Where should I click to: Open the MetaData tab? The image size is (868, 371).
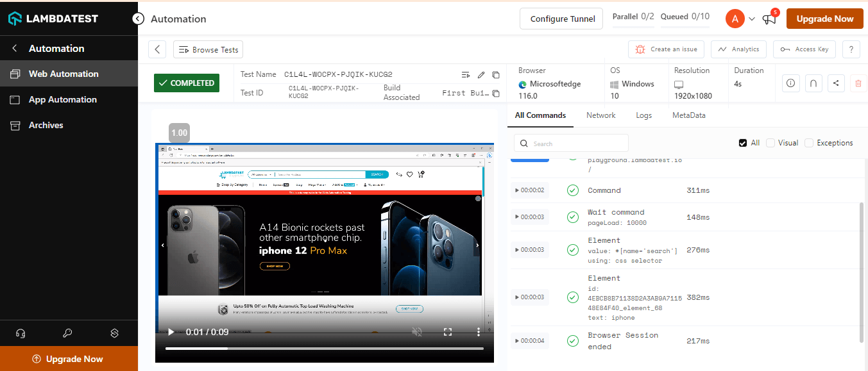point(688,115)
